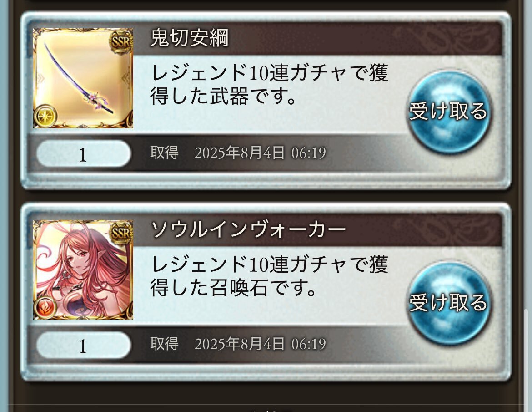Click quantity pill of ソウルインヴォーカー entry
Viewport: 532px width, 412px height.
(x=84, y=346)
